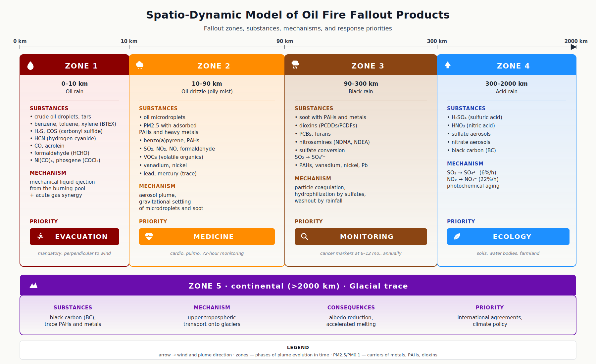
Task: Click 'Black rain' subtitle in Zone 3
Action: (x=361, y=91)
